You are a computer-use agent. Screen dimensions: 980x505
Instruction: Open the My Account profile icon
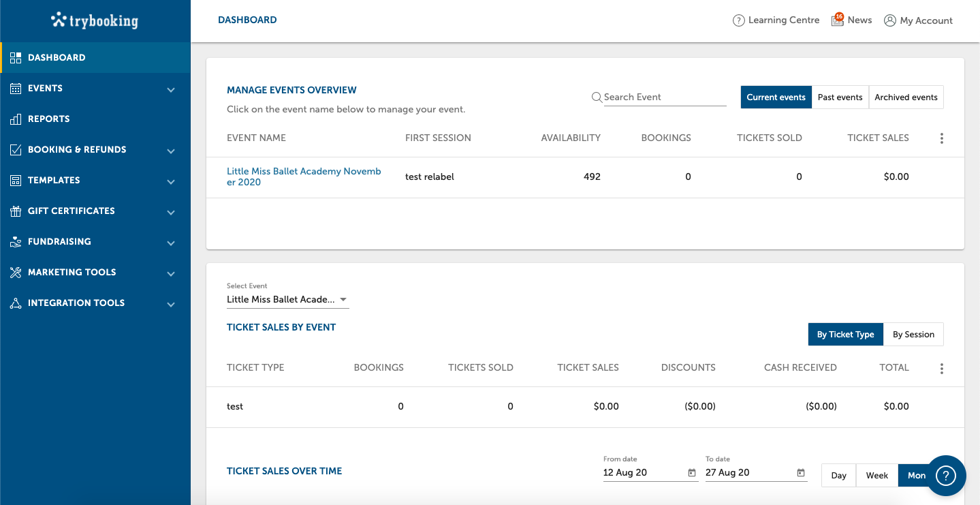889,20
